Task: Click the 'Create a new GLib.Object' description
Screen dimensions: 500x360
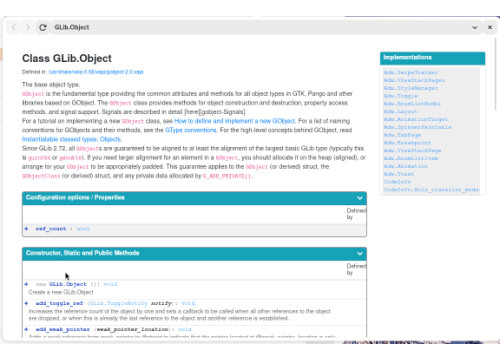Action: point(61,292)
